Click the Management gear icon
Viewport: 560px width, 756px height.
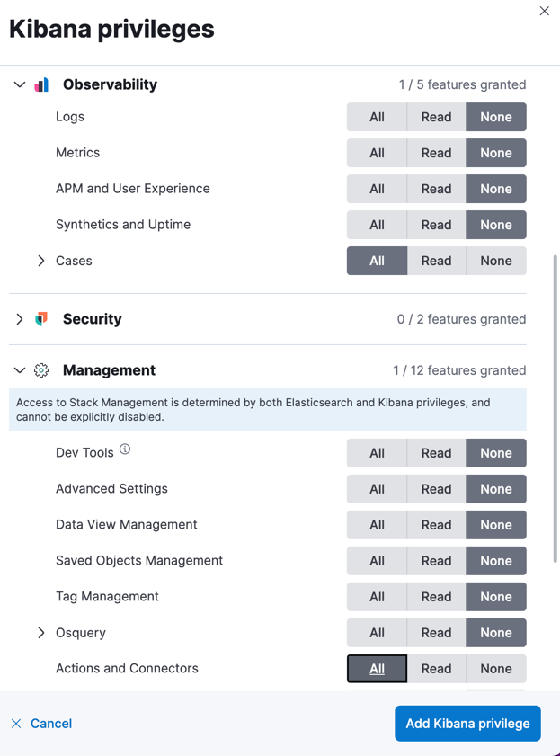point(41,370)
